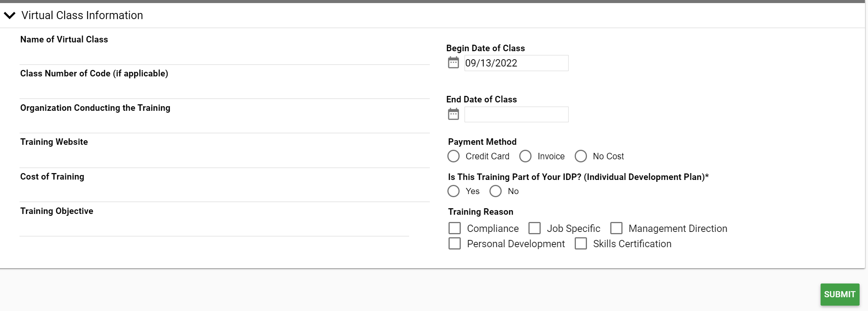868x311 pixels.
Task: Select No for IDP training
Action: pyautogui.click(x=496, y=191)
